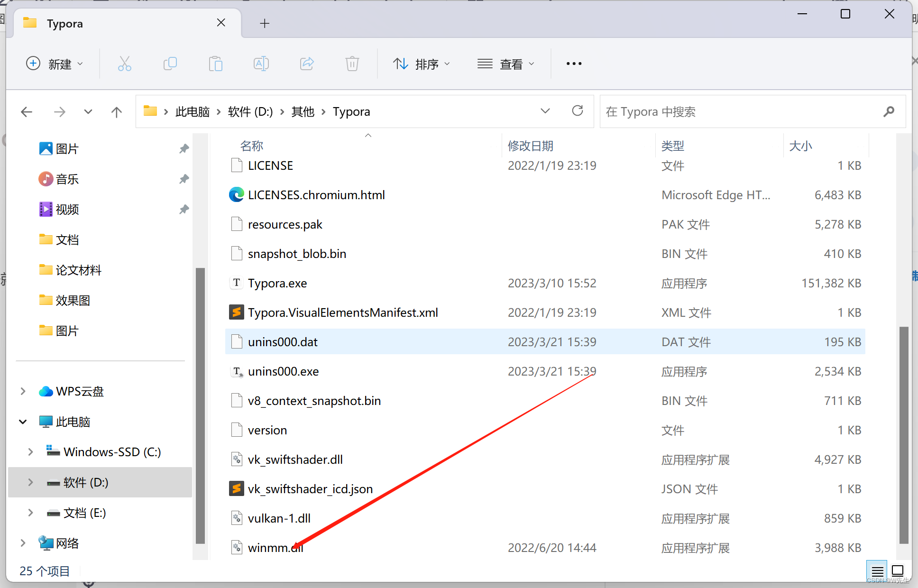918x588 pixels.
Task: Click the Typora.exe application icon
Action: pos(236,283)
